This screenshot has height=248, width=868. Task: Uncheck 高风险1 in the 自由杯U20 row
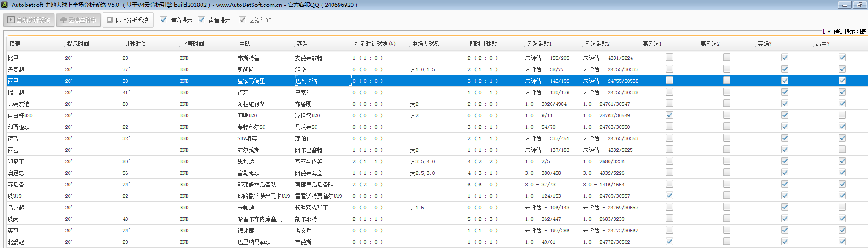click(x=669, y=115)
